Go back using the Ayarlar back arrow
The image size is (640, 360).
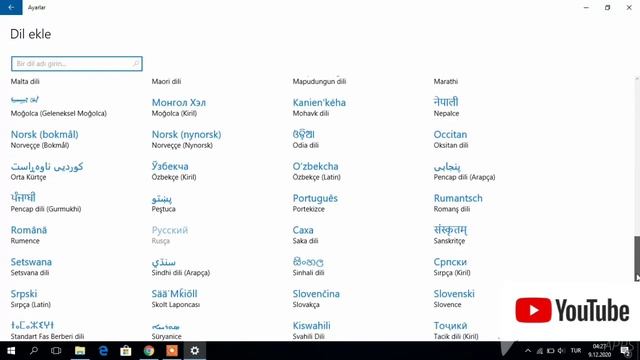(x=11, y=7)
